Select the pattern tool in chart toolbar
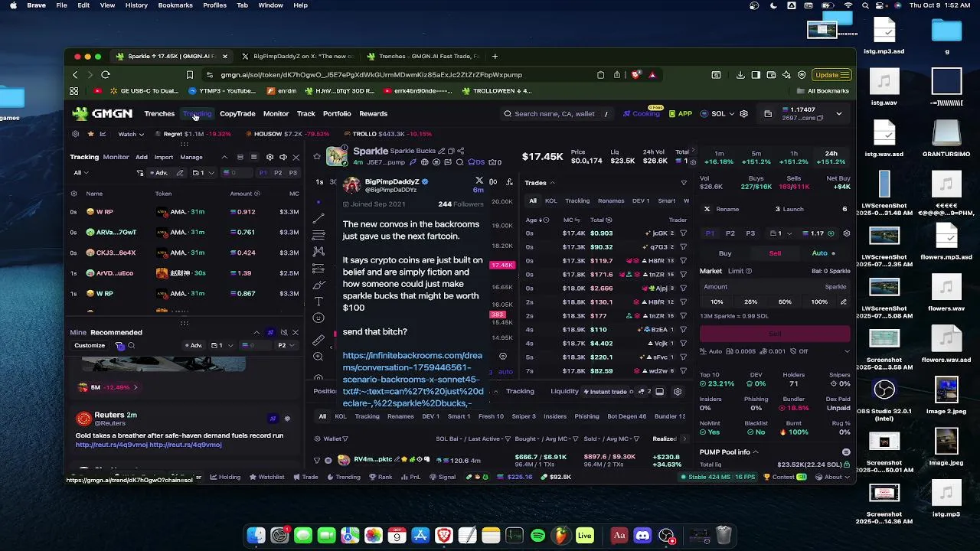Viewport: 980px width, 551px height. click(x=319, y=252)
